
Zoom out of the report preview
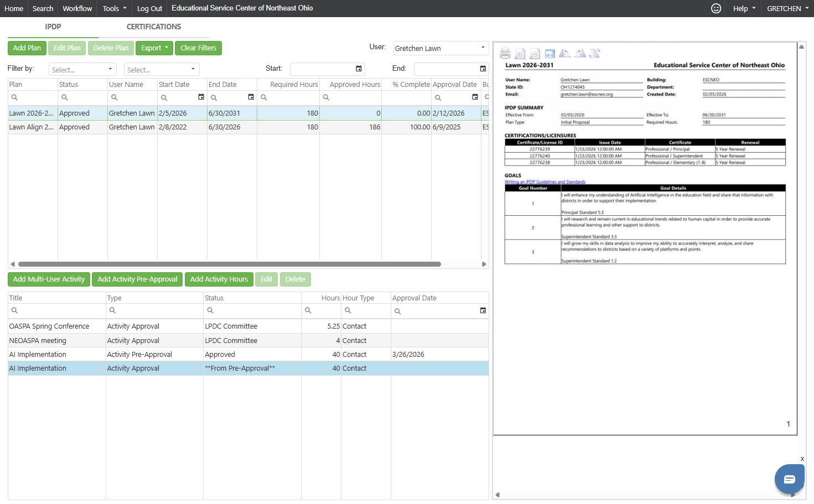535,53
